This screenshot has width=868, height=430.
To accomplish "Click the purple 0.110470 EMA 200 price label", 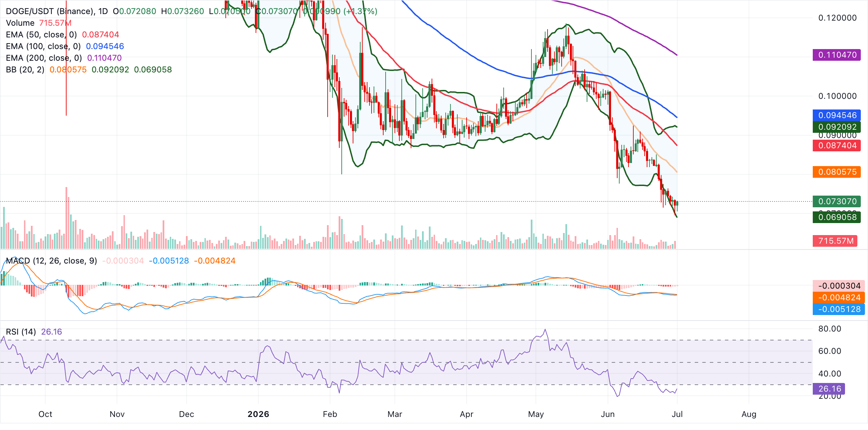I will [x=837, y=55].
